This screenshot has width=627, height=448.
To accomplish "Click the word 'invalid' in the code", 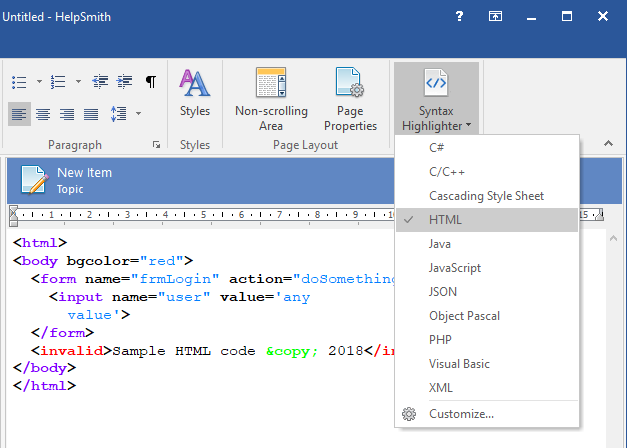I will [72, 351].
